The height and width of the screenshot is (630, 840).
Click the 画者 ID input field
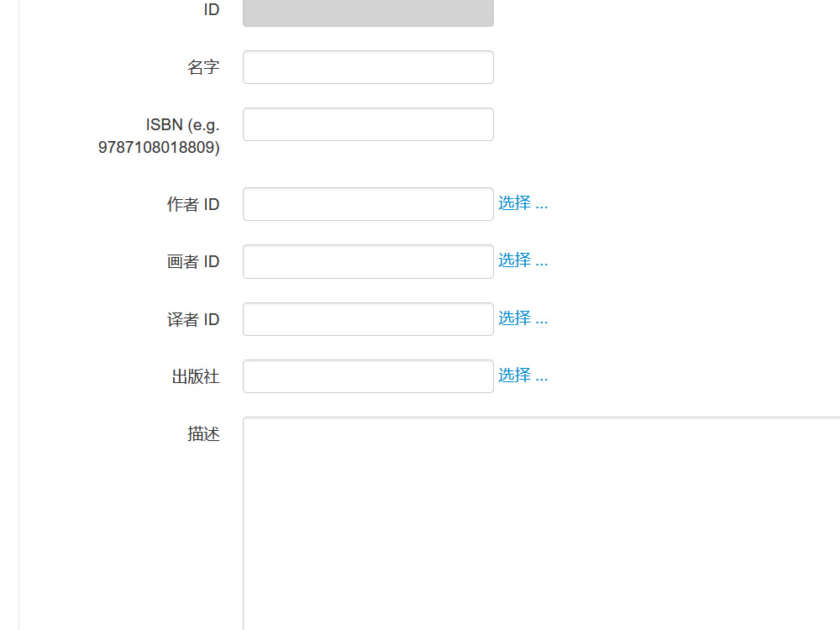tap(367, 261)
